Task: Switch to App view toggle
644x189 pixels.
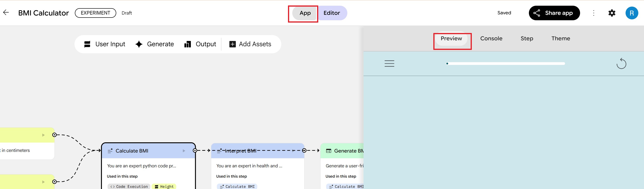Action: point(305,13)
